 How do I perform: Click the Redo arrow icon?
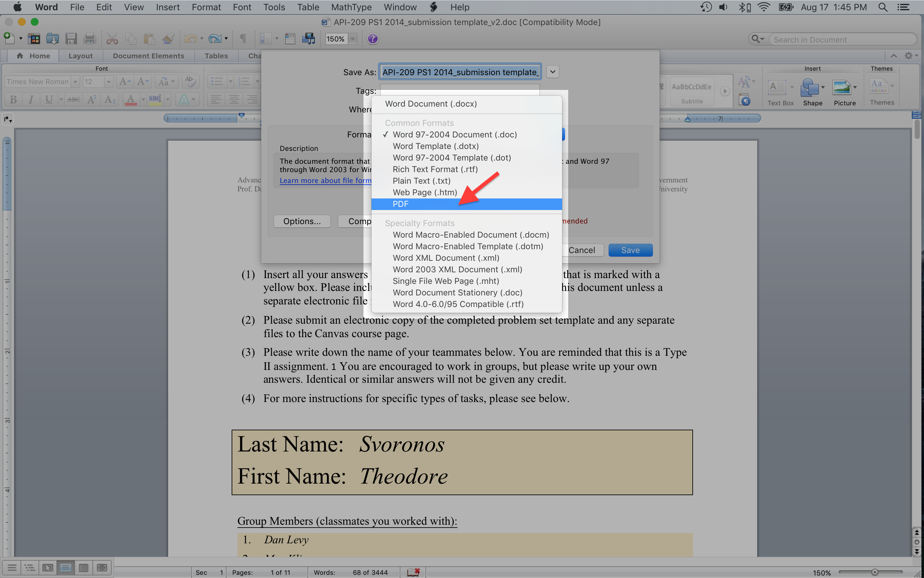[x=215, y=39]
